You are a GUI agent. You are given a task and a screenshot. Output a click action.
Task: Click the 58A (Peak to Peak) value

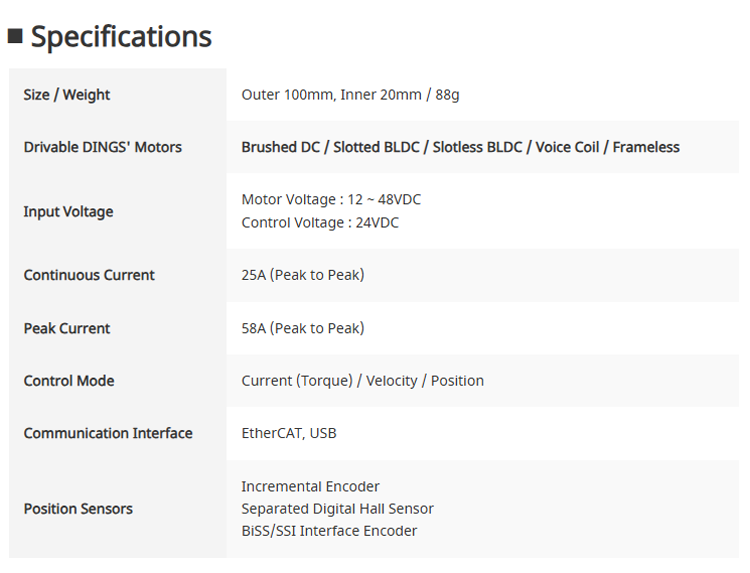(303, 329)
